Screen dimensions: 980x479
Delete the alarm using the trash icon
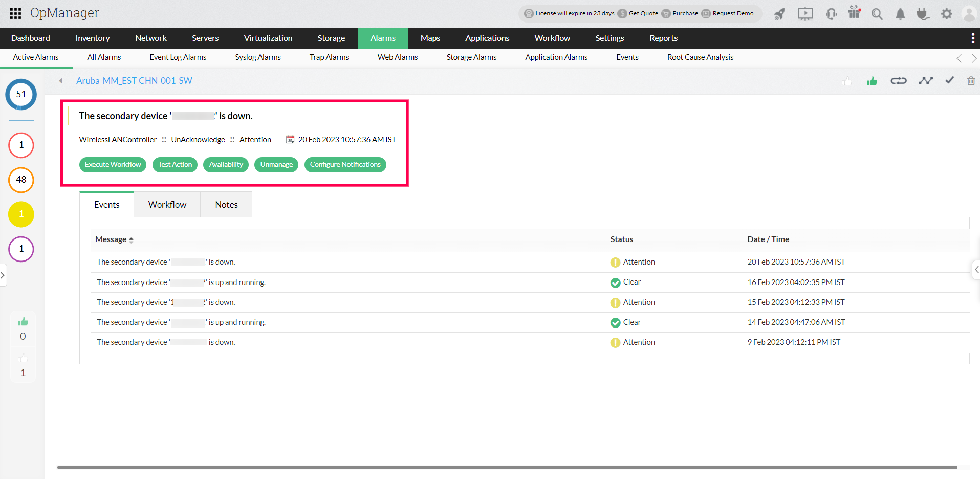pyautogui.click(x=971, y=80)
